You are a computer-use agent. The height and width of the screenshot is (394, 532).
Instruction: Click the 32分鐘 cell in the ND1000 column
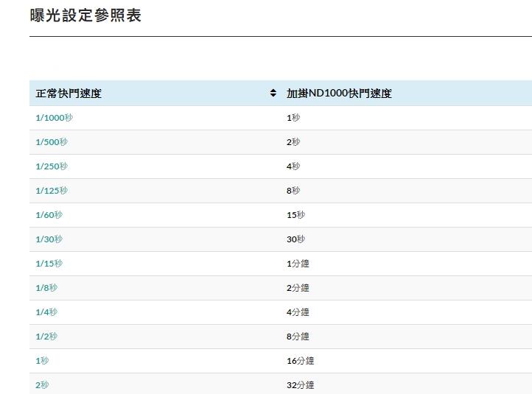point(300,385)
